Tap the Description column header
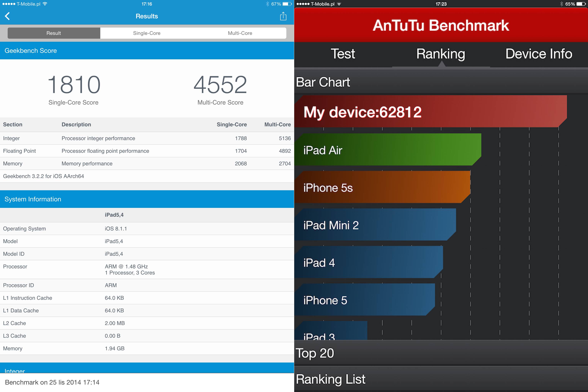 click(76, 124)
